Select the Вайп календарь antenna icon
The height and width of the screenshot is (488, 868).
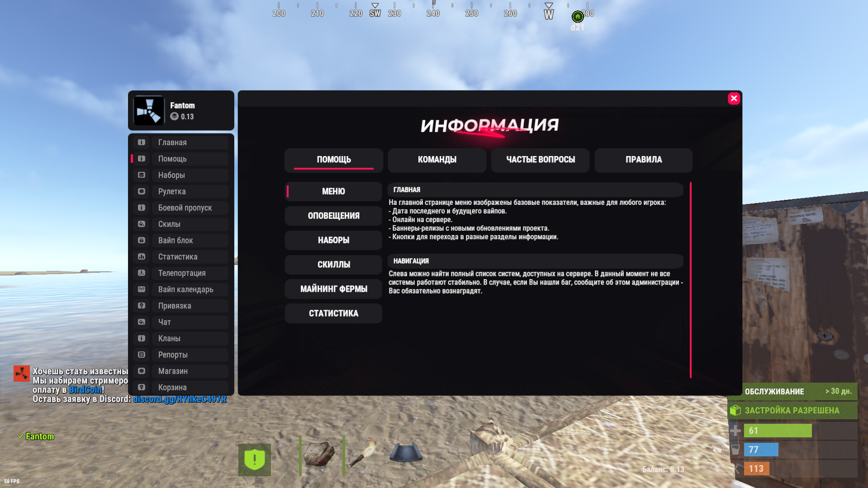[x=141, y=289]
